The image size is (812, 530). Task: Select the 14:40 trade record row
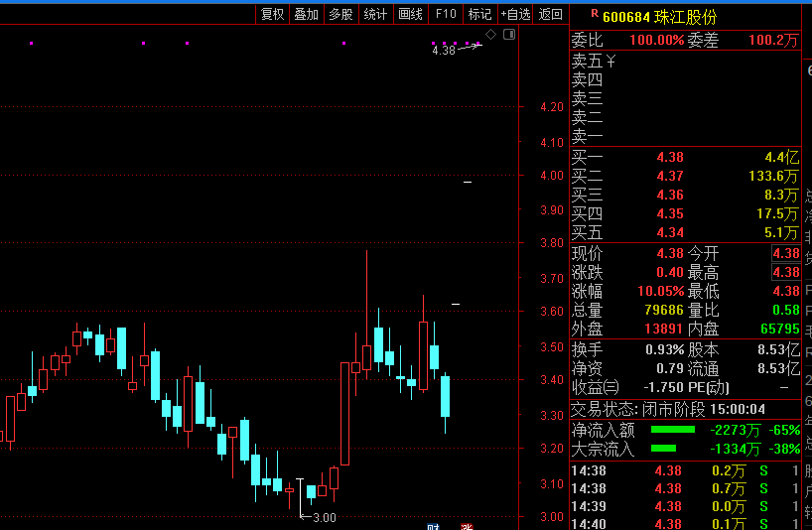pos(685,524)
